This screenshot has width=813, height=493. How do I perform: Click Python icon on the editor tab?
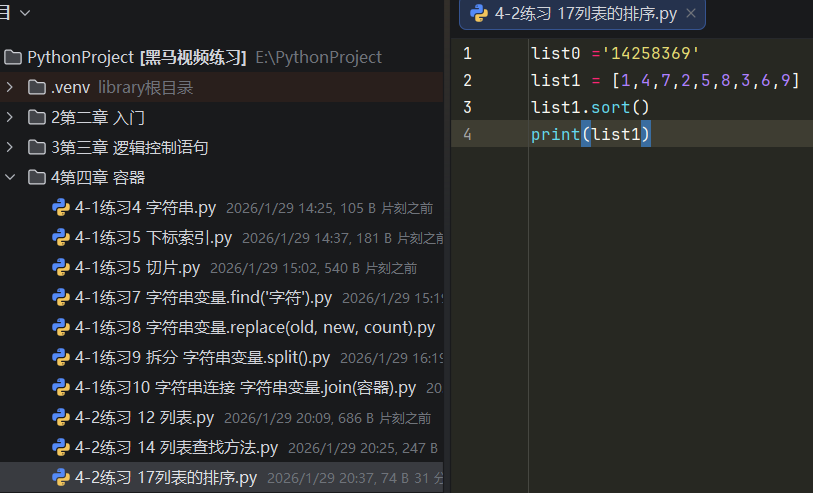[x=479, y=13]
